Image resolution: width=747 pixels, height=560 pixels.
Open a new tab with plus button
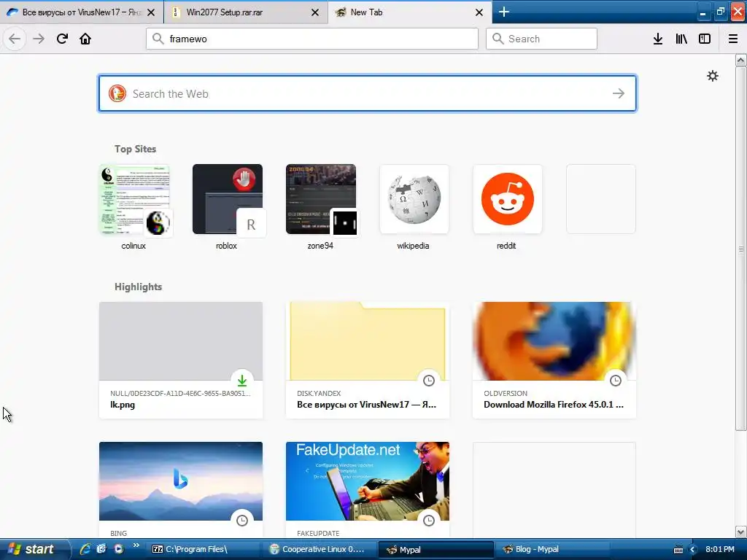(x=503, y=12)
